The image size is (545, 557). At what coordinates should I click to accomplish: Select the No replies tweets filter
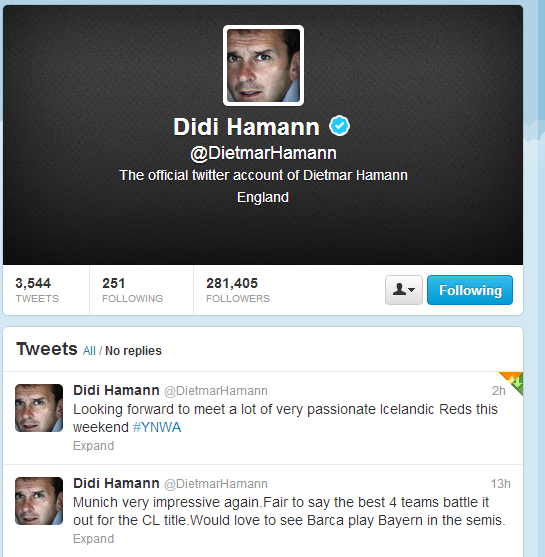[133, 351]
